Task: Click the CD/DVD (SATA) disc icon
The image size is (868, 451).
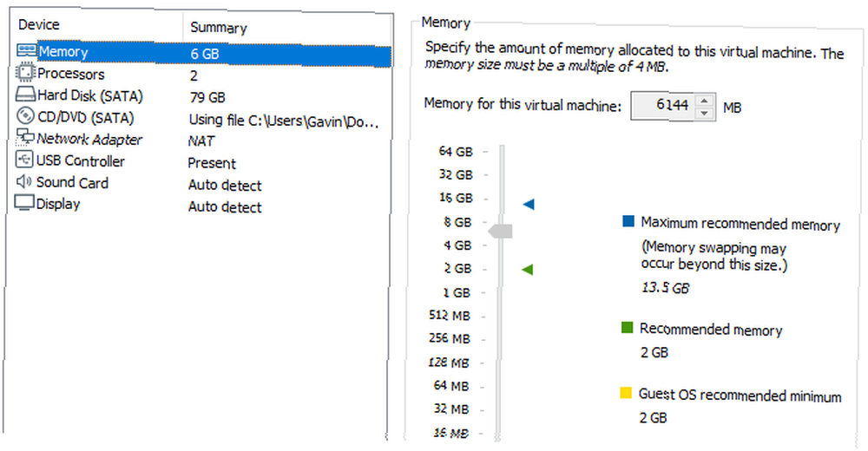Action: (25, 116)
